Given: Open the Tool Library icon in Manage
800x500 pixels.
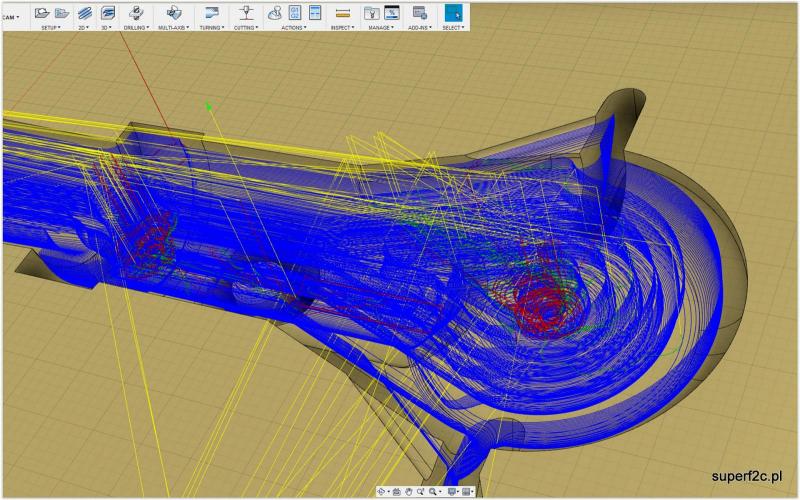Looking at the screenshot, I should [x=371, y=13].
